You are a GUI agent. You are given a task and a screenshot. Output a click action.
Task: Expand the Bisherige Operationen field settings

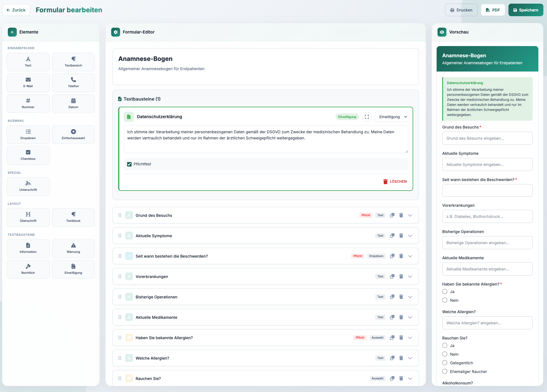click(410, 297)
